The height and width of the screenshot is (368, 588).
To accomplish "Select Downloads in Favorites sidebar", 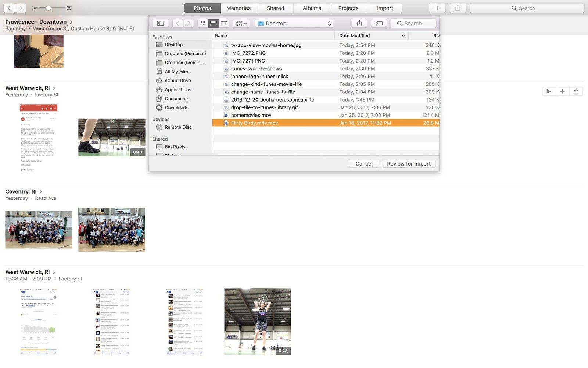I will coord(176,107).
